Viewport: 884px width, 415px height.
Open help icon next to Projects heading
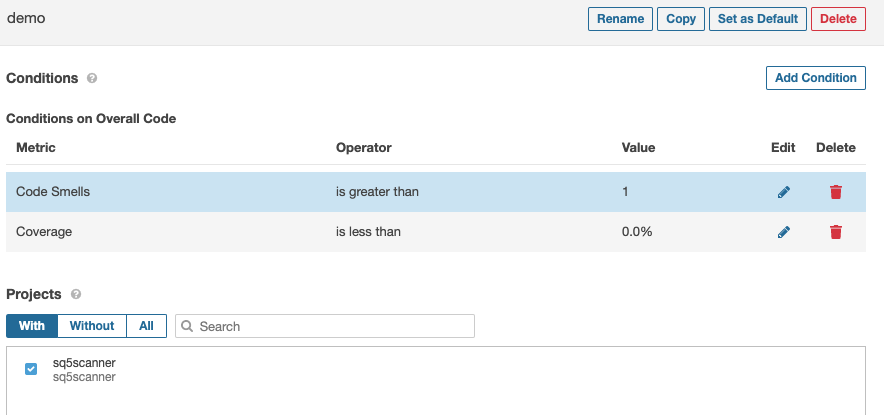tap(76, 295)
